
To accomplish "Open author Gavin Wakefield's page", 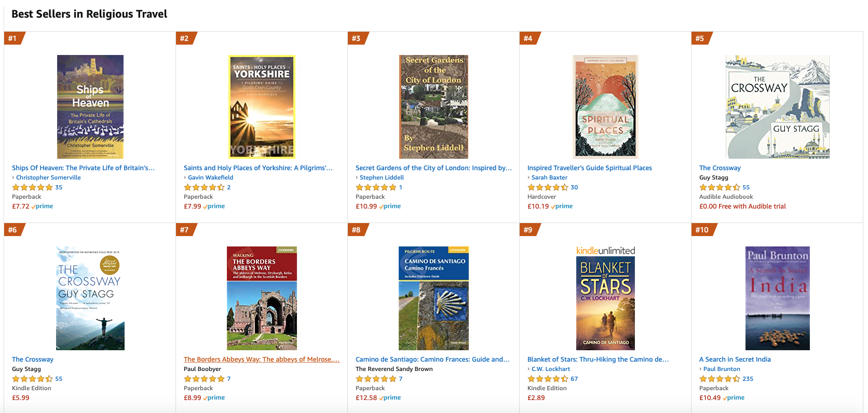I will pyautogui.click(x=210, y=177).
